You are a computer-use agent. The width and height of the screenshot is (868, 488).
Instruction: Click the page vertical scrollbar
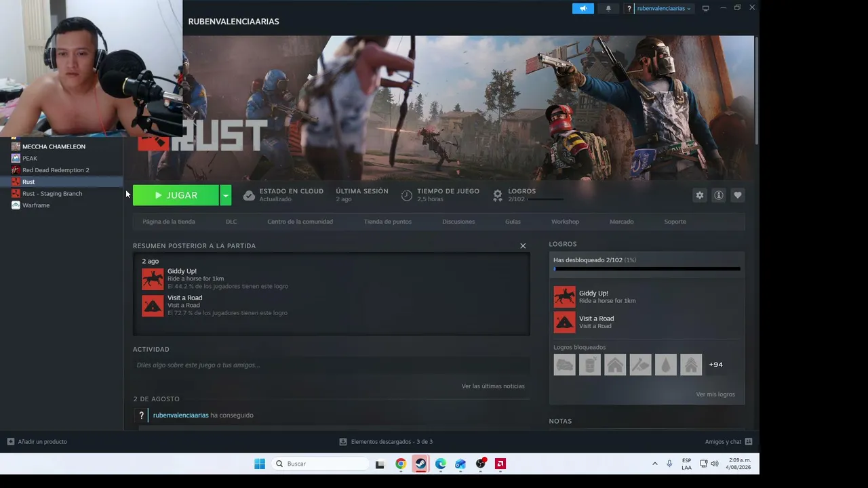(x=756, y=89)
